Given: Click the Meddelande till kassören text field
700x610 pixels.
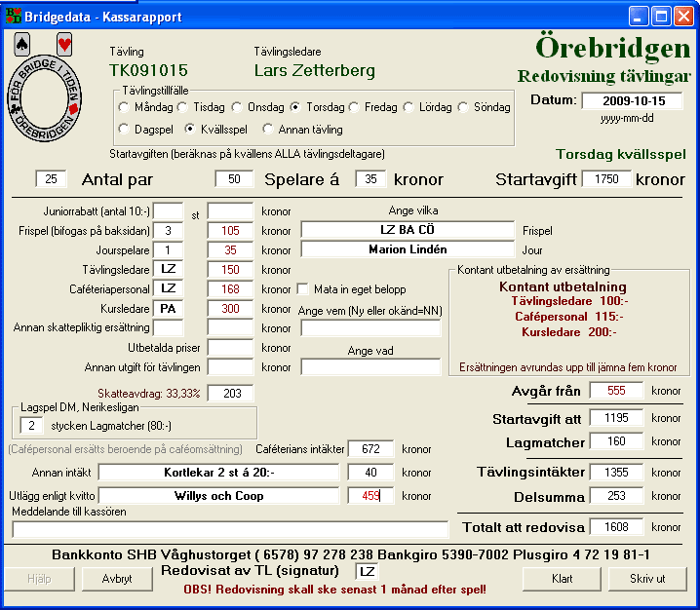Looking at the screenshot, I should pyautogui.click(x=229, y=529).
